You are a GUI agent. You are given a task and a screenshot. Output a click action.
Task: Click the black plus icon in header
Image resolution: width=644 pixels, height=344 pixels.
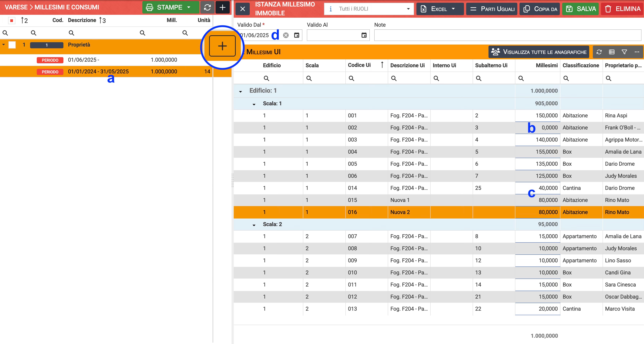click(x=223, y=8)
